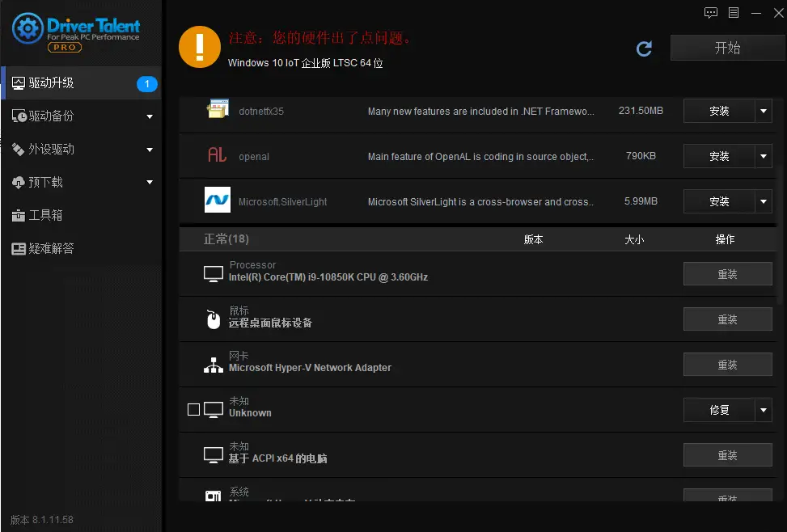The image size is (787, 532).
Task: Click the 正常(18) section header
Action: [x=226, y=239]
